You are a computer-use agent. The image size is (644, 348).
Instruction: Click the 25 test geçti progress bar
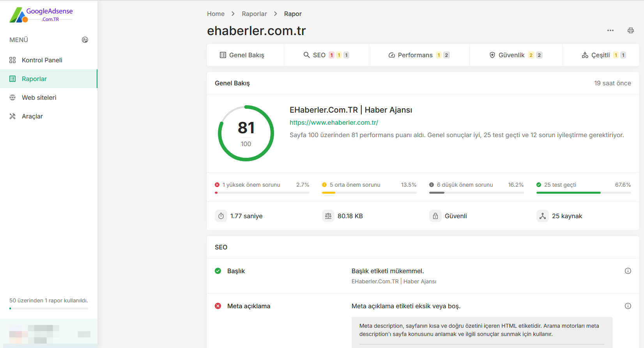(584, 193)
